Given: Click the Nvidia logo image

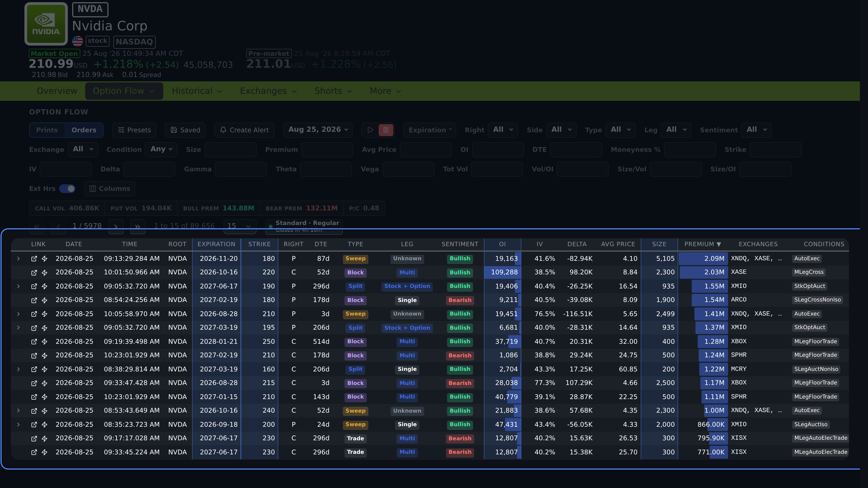Looking at the screenshot, I should [46, 24].
